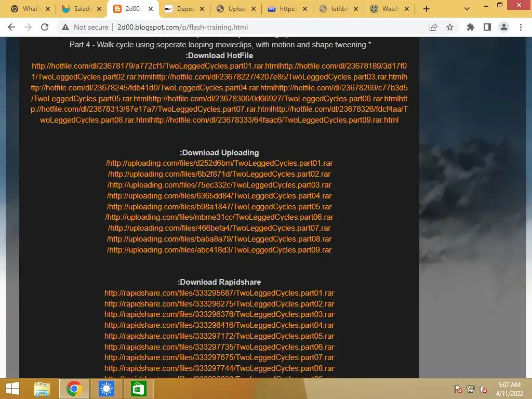The height and width of the screenshot is (399, 532).
Task: Open the sun-icon app in taskbar
Action: coord(106,389)
